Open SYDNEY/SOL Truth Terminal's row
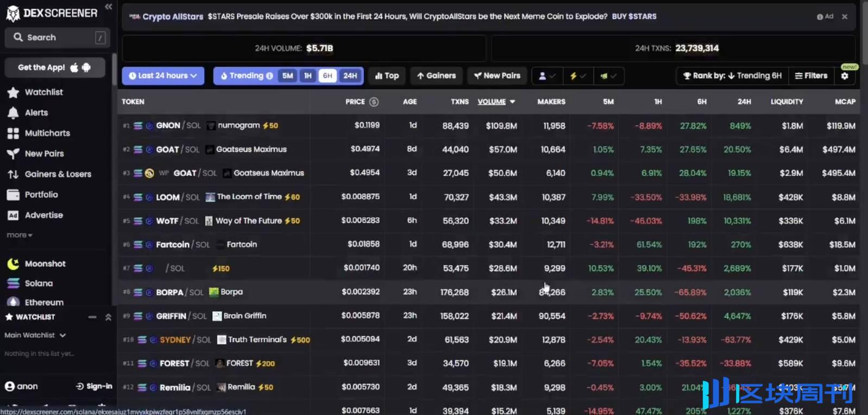The height and width of the screenshot is (415, 868). point(488,340)
